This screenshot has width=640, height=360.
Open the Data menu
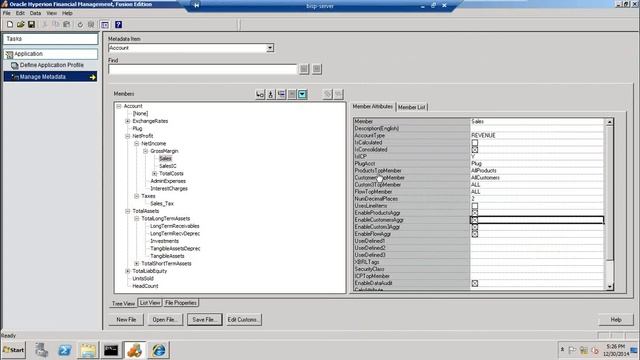click(x=36, y=13)
